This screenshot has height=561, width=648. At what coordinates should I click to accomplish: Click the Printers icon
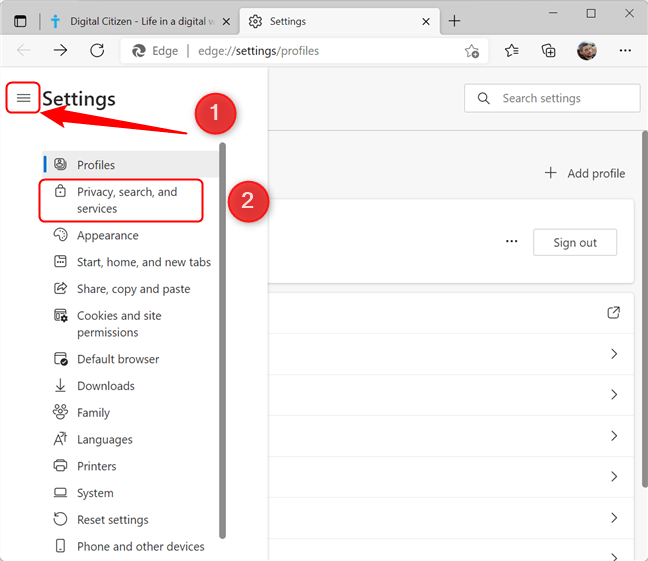[x=60, y=466]
